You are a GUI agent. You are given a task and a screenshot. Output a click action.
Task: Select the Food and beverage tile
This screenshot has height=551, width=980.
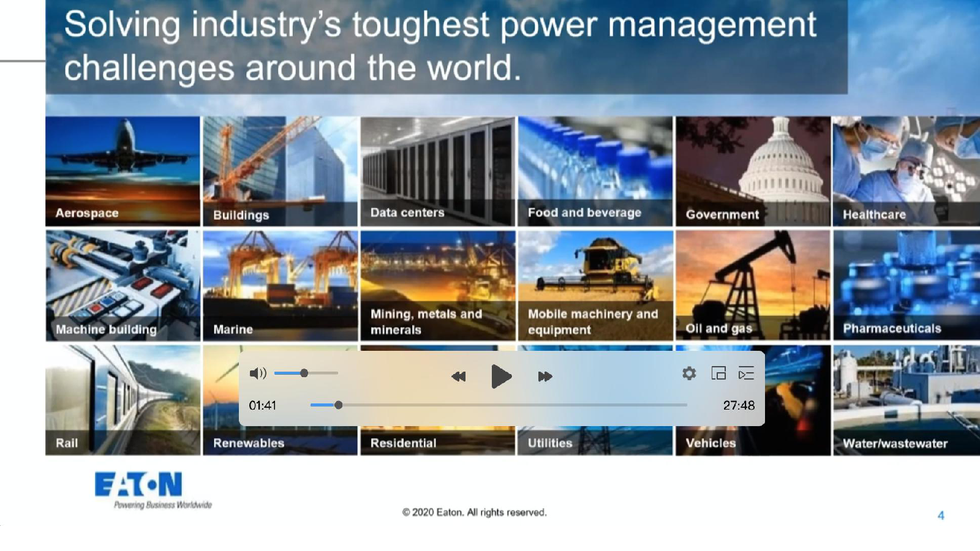click(595, 171)
